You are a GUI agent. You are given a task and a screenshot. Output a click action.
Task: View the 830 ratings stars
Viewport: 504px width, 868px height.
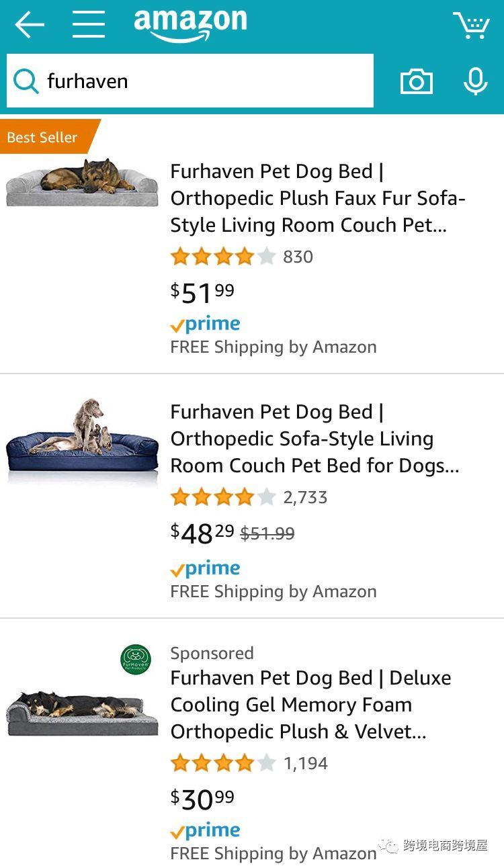click(x=223, y=257)
